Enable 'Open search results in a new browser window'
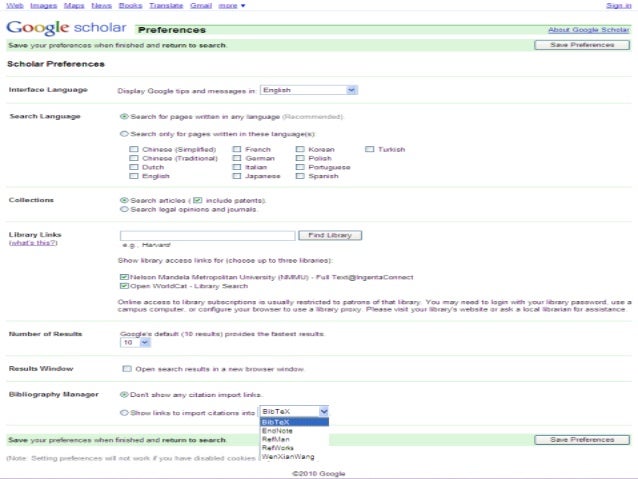The width and height of the screenshot is (638, 479). (x=127, y=369)
